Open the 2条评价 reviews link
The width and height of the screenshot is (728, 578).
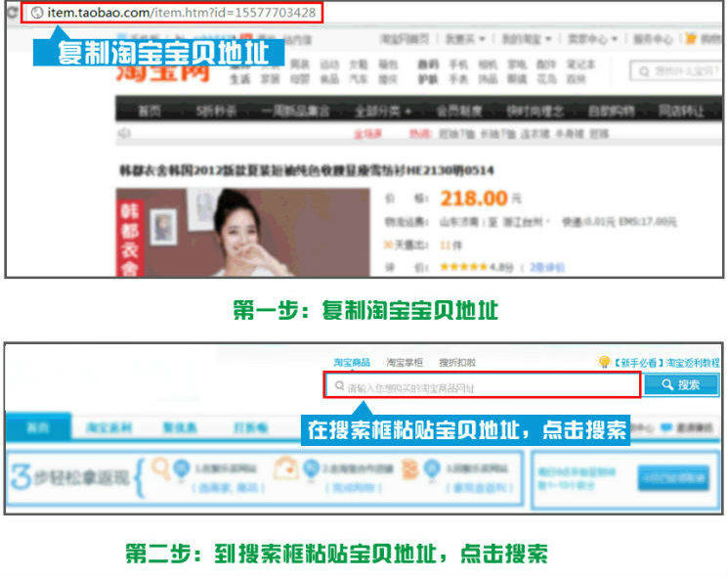[547, 267]
